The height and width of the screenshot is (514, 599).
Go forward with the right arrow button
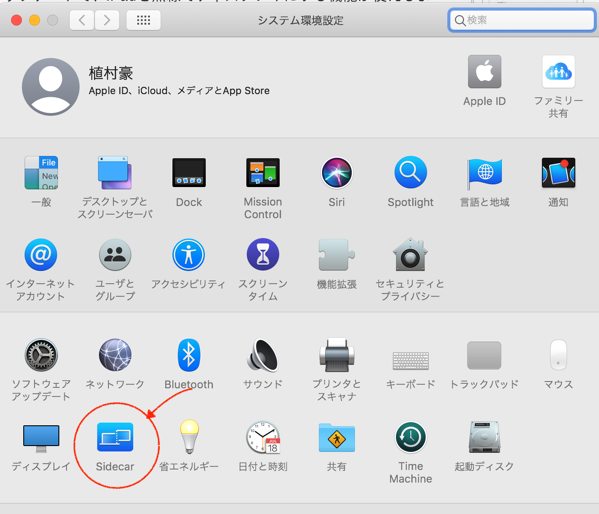[107, 20]
